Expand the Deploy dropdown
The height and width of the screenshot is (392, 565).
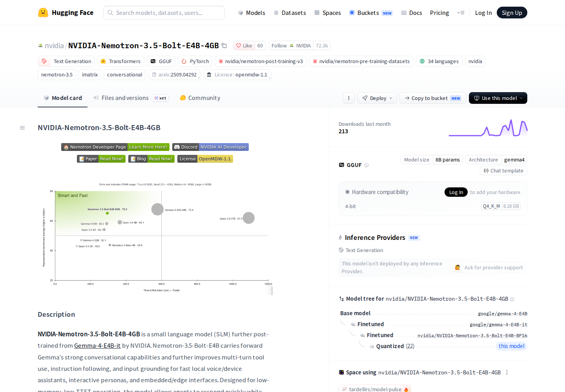[377, 98]
